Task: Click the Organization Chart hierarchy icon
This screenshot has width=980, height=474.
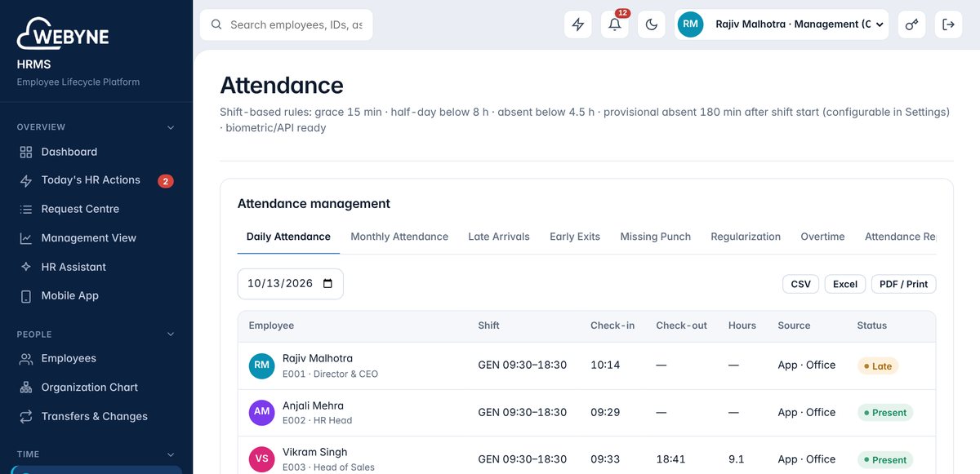Action: click(26, 388)
